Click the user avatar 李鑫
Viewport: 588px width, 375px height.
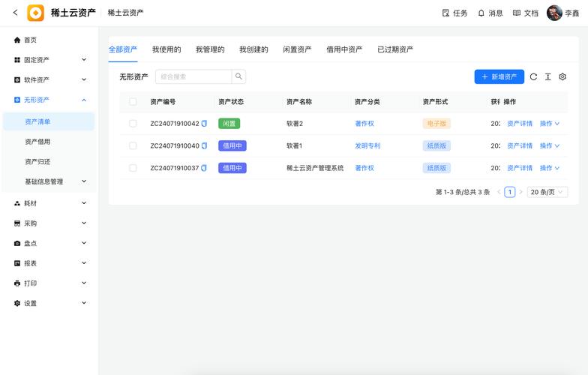click(554, 13)
